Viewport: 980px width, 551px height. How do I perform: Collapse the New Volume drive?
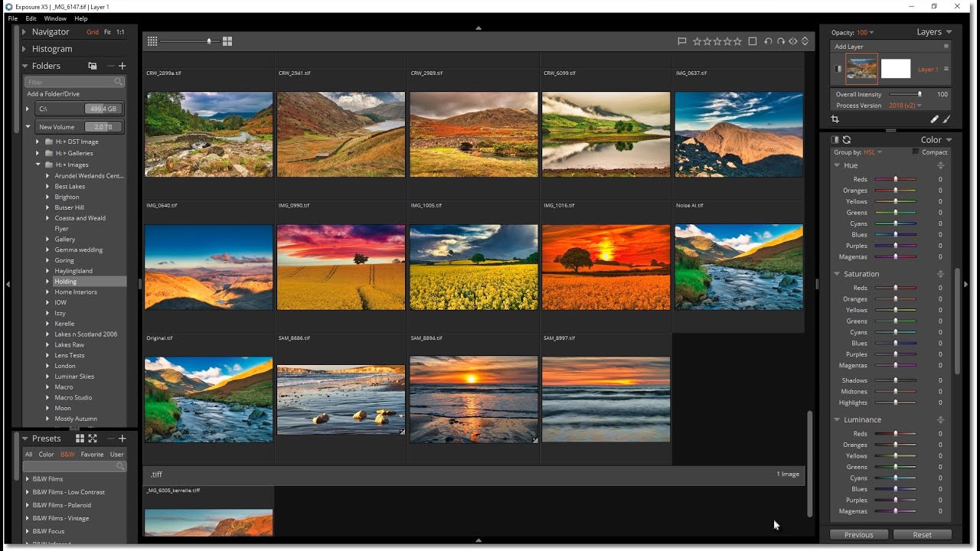pos(28,127)
